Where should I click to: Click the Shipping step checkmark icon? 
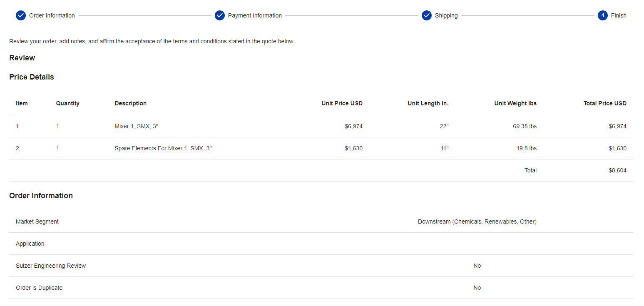point(427,15)
